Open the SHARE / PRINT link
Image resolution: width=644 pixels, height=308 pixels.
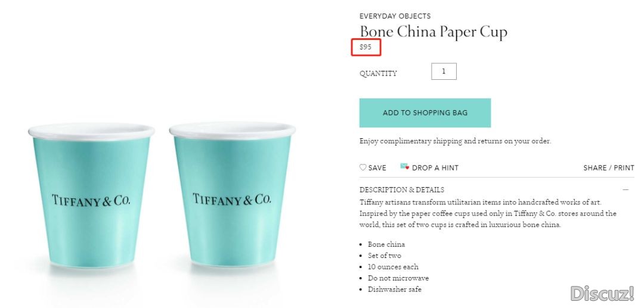(x=609, y=168)
